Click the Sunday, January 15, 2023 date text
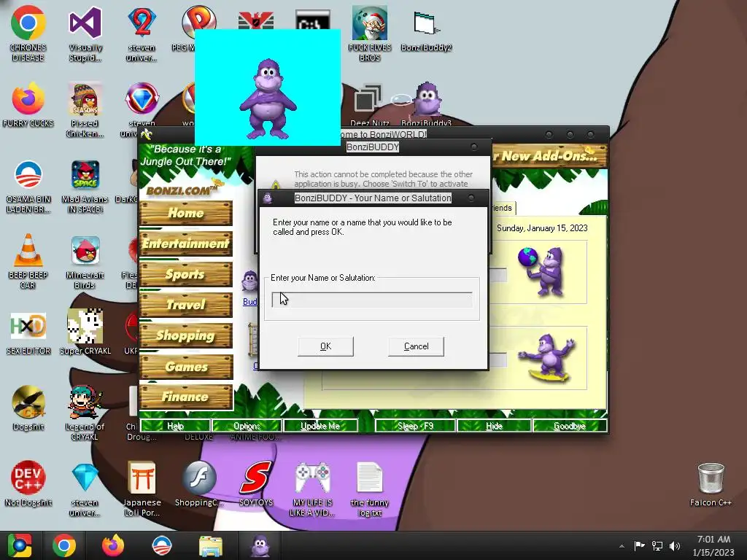 click(542, 228)
